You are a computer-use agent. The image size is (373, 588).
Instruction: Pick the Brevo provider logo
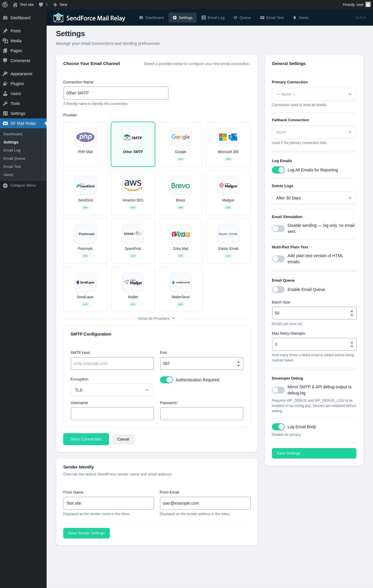click(181, 185)
